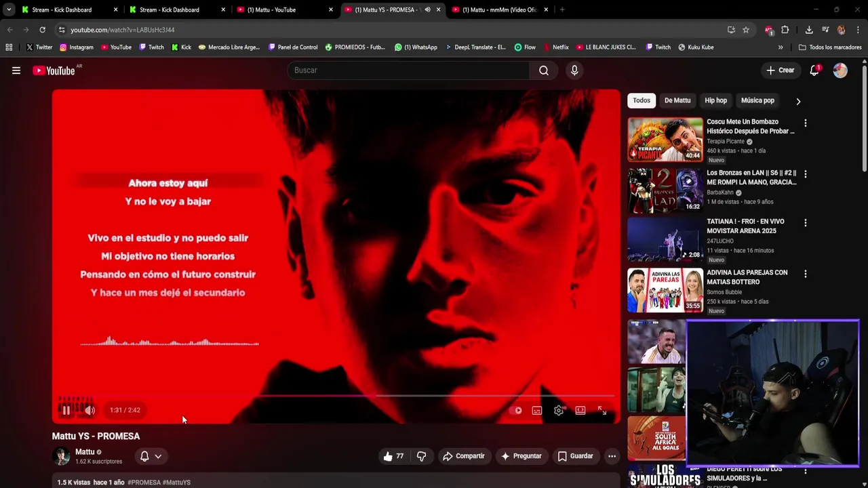The width and height of the screenshot is (868, 488).
Task: Open the subscription notification bell dropdown
Action: 151,456
